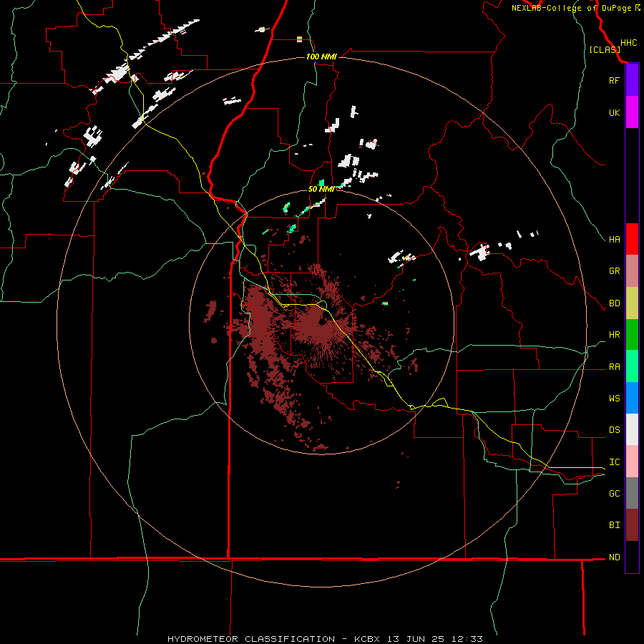Click the UK magenta legend color swatch
The width and height of the screenshot is (644, 644).
[x=632, y=112]
